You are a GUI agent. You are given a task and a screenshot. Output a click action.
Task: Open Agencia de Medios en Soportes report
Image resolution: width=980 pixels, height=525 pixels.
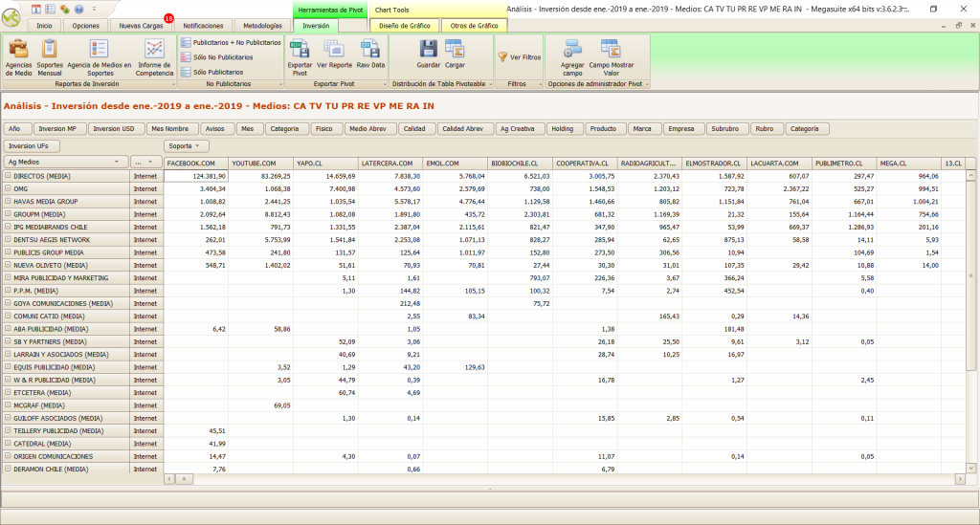click(x=100, y=57)
